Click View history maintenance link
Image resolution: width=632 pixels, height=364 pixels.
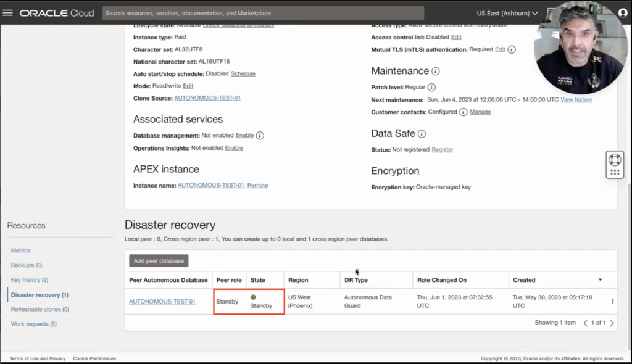coord(576,100)
